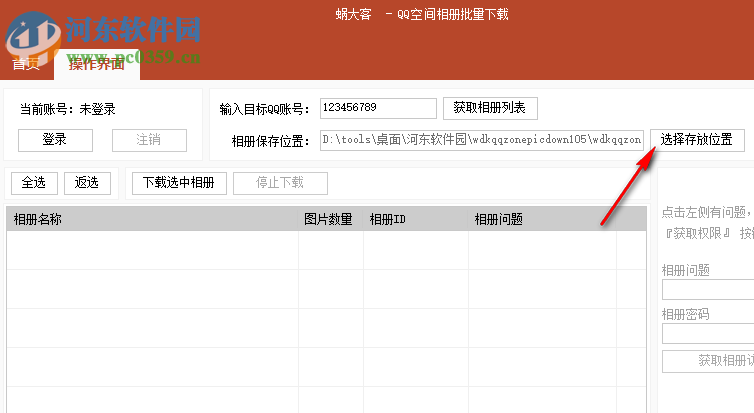Image resolution: width=754 pixels, height=413 pixels.
Task: Click the 相册保存位置 label
Action: click(270, 141)
